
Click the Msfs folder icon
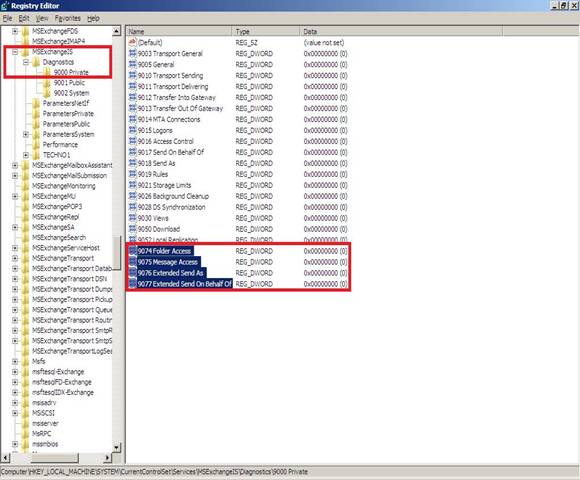coord(26,361)
